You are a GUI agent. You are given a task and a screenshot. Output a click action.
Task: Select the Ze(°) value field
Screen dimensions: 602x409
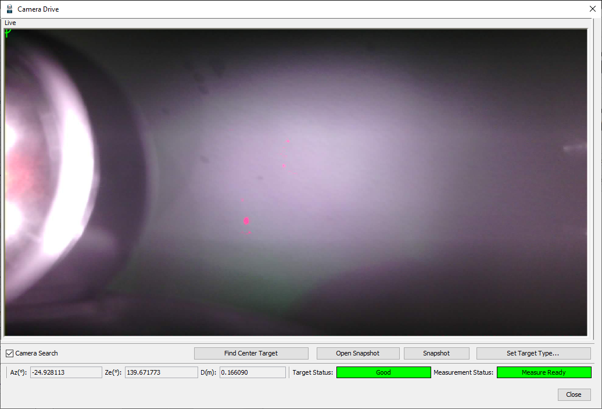(x=160, y=372)
